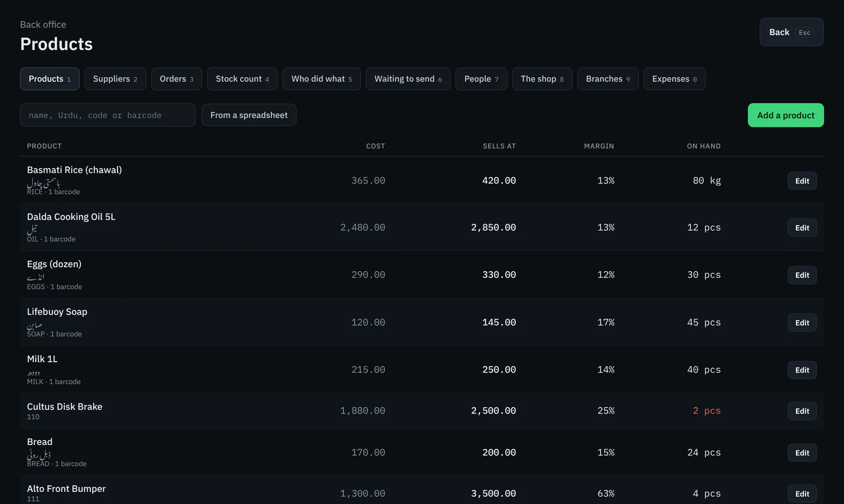Open the Who did what tab
844x504 pixels.
(321, 79)
